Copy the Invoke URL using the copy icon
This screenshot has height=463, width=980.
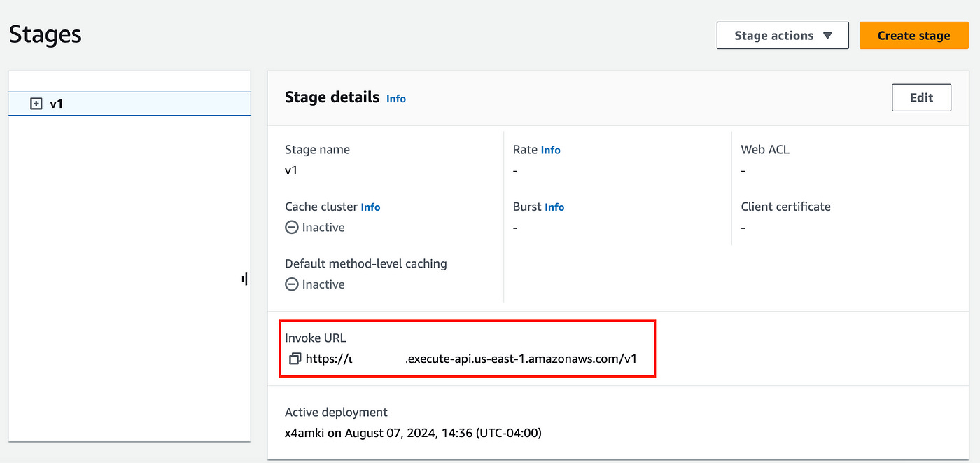(x=295, y=359)
